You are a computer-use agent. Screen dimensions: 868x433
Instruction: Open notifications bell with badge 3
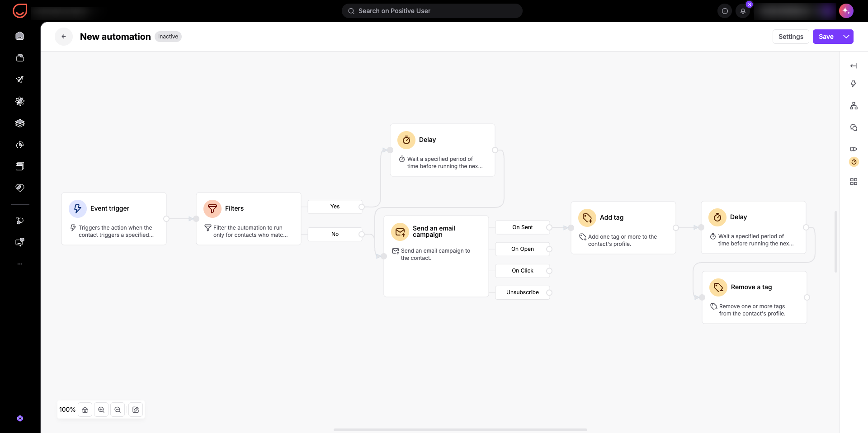click(x=743, y=11)
